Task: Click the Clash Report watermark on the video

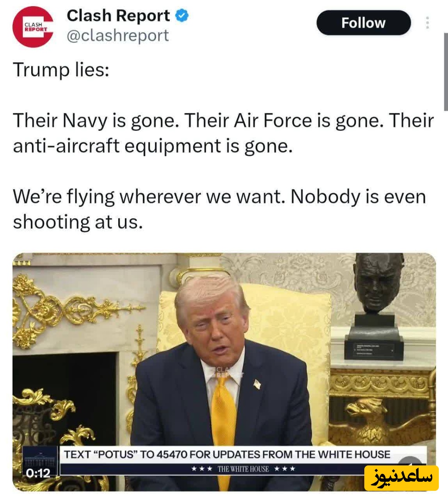Action: click(x=228, y=372)
